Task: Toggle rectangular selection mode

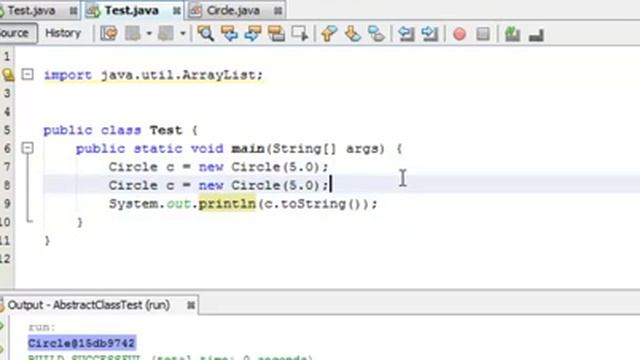Action: coord(300,33)
